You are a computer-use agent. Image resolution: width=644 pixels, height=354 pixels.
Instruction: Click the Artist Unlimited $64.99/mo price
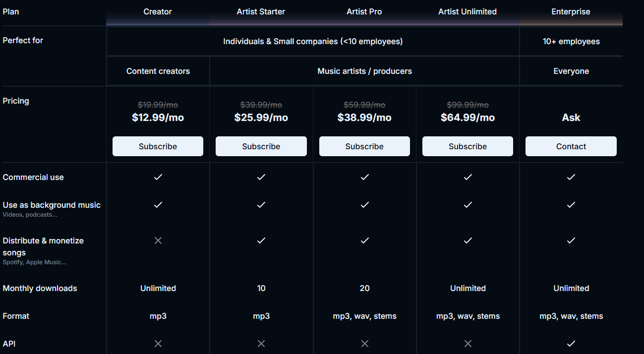click(x=468, y=118)
